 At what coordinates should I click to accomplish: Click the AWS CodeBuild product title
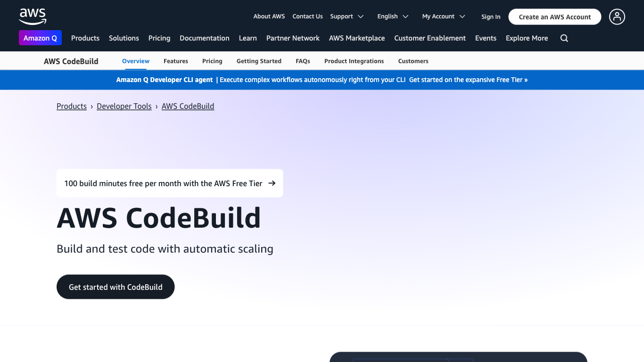71,61
